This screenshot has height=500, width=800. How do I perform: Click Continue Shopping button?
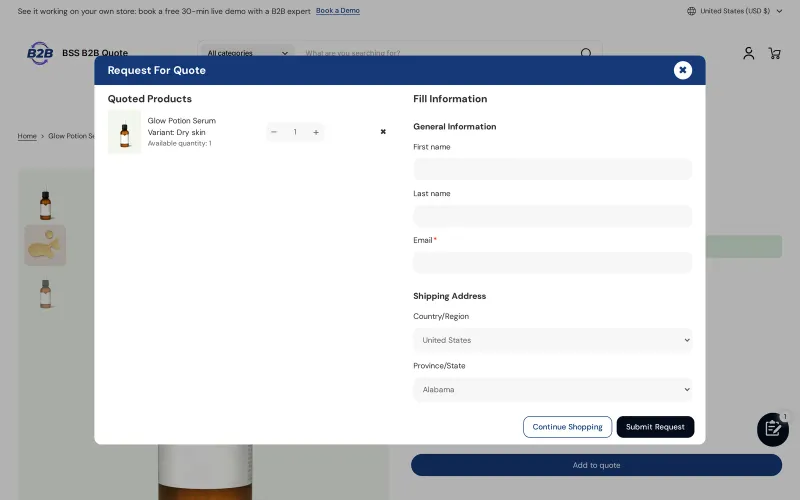[567, 427]
